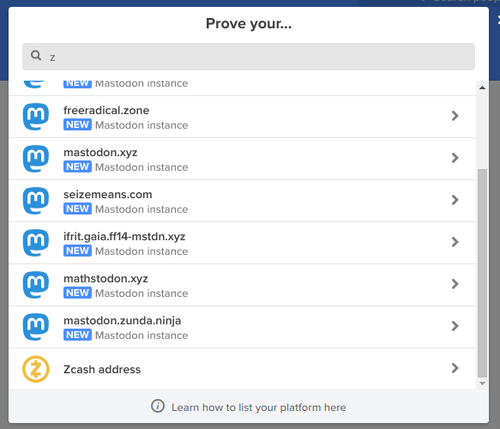Open mathstodon.xyz with its right chevron
The height and width of the screenshot is (429, 500).
pos(455,284)
